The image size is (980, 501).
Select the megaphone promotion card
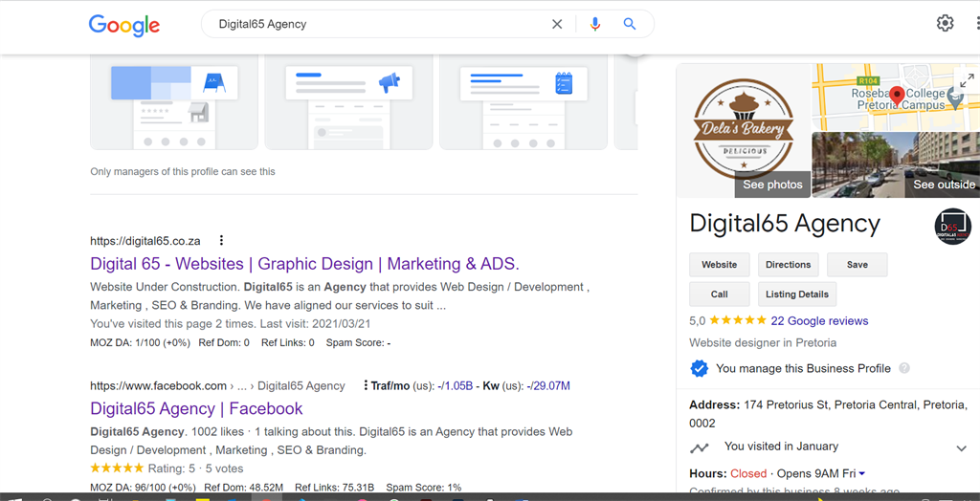[348, 103]
